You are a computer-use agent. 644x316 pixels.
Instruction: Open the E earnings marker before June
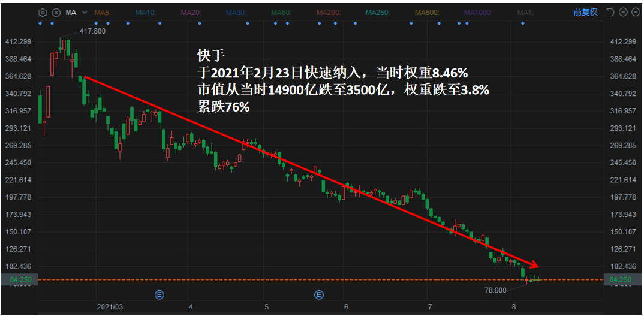[x=319, y=294]
